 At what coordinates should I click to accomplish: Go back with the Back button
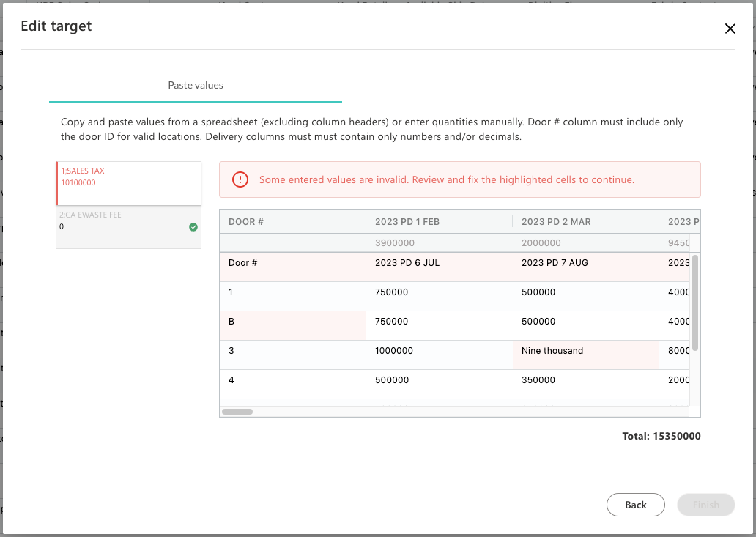[635, 505]
